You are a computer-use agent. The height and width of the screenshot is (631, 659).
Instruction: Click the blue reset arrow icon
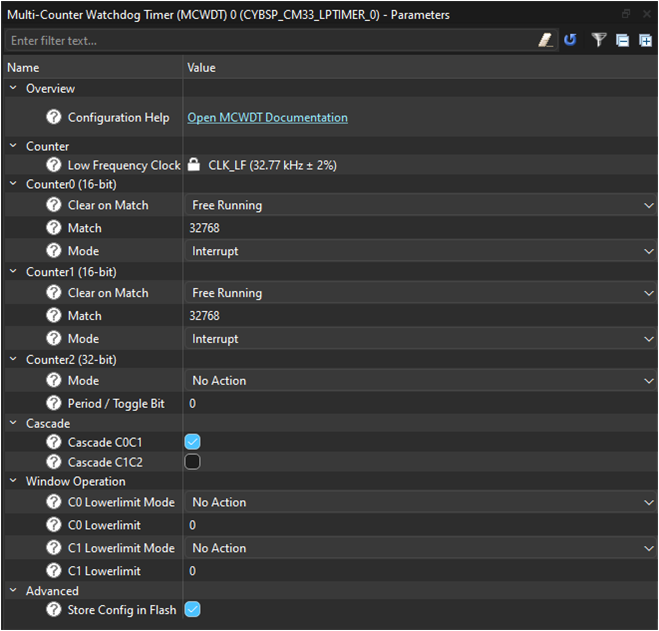pos(570,40)
